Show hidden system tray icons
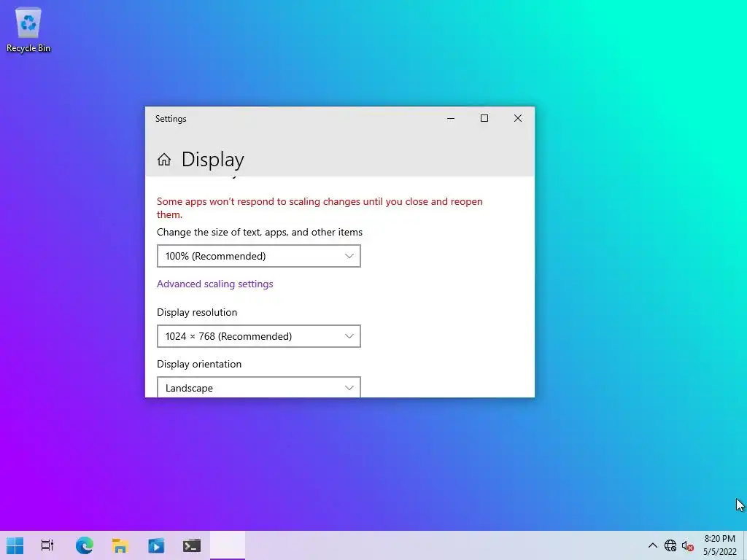 (653, 545)
